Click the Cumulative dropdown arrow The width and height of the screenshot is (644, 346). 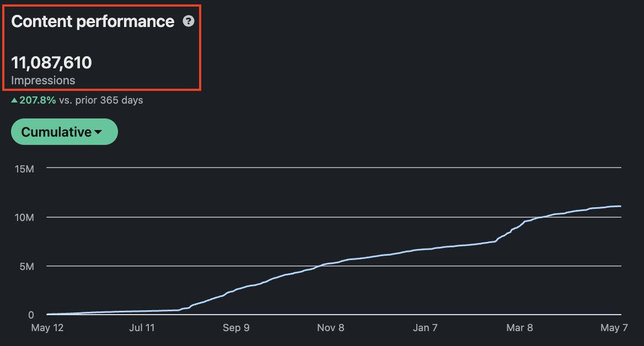98,132
